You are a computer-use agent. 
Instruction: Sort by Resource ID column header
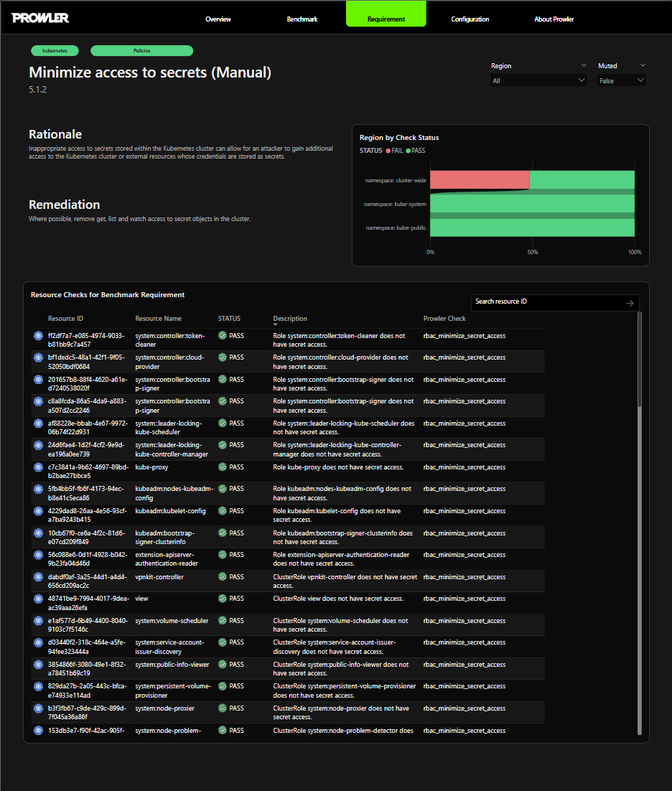(65, 319)
